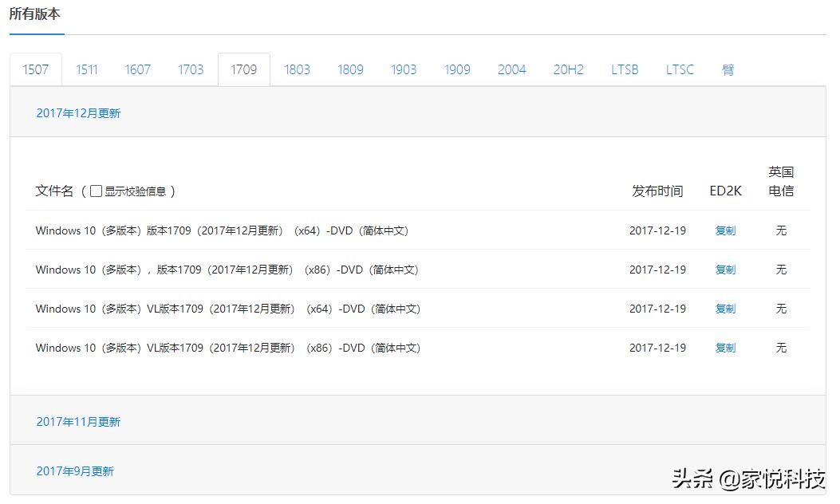
Task: Select the LTSC tab
Action: click(x=680, y=69)
